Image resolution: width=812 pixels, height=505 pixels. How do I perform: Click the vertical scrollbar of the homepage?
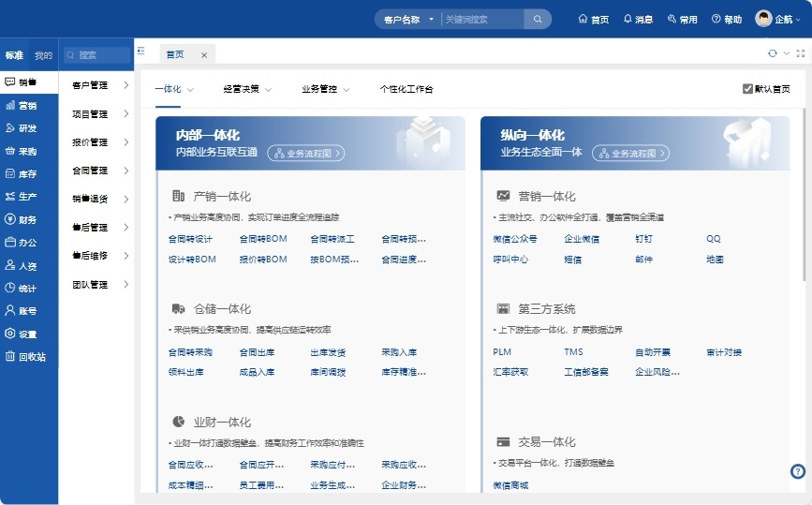point(805,194)
